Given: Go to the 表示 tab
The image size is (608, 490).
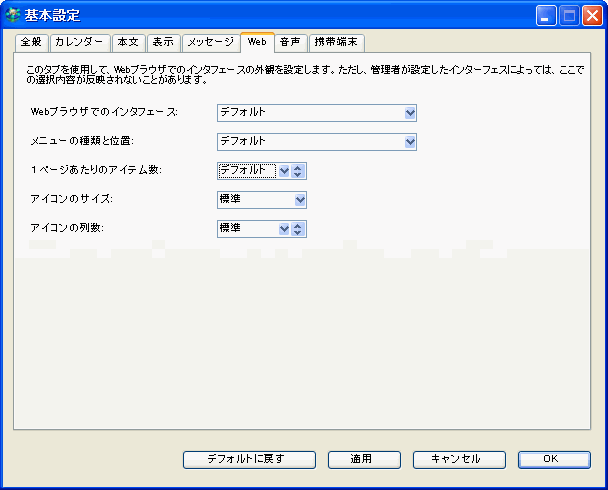Looking at the screenshot, I should 162,42.
